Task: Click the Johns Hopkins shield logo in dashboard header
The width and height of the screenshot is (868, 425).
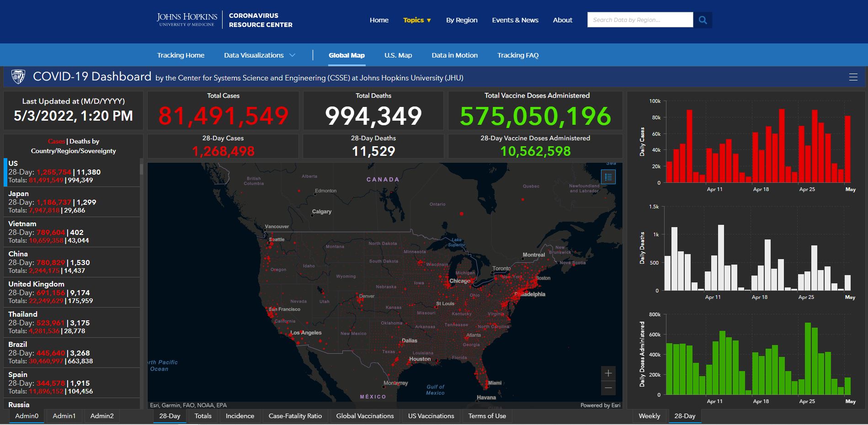Action: [x=18, y=77]
